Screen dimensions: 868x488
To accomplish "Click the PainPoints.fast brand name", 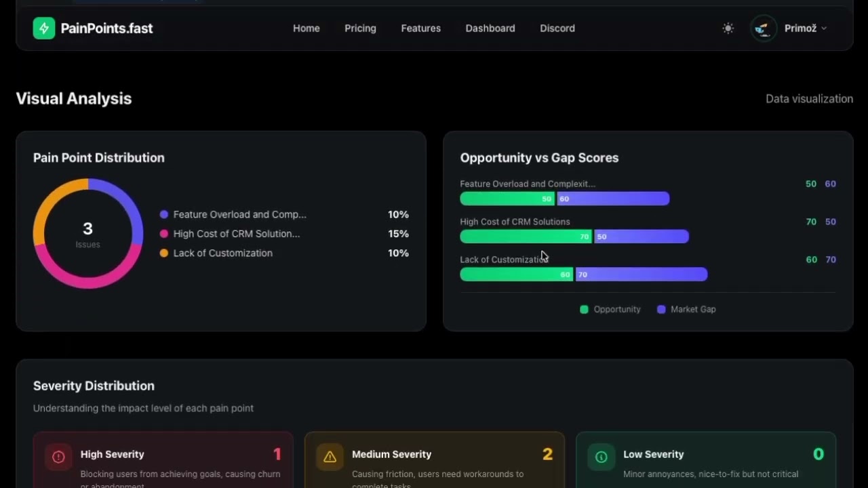I will coord(106,28).
